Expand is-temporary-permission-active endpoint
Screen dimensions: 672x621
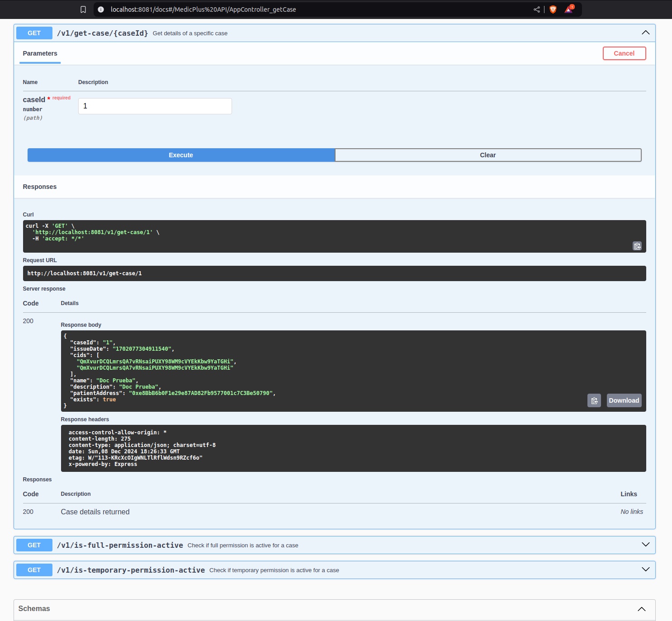pos(646,569)
